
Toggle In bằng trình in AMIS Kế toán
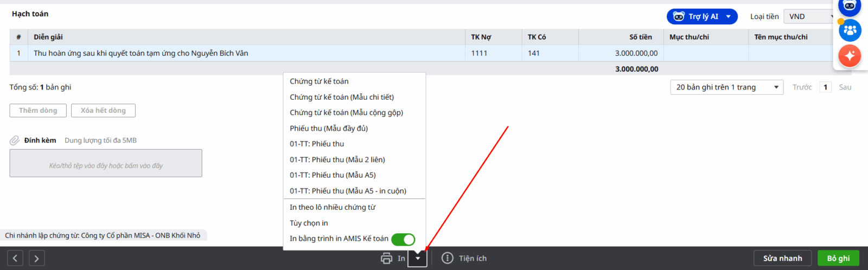tap(403, 239)
